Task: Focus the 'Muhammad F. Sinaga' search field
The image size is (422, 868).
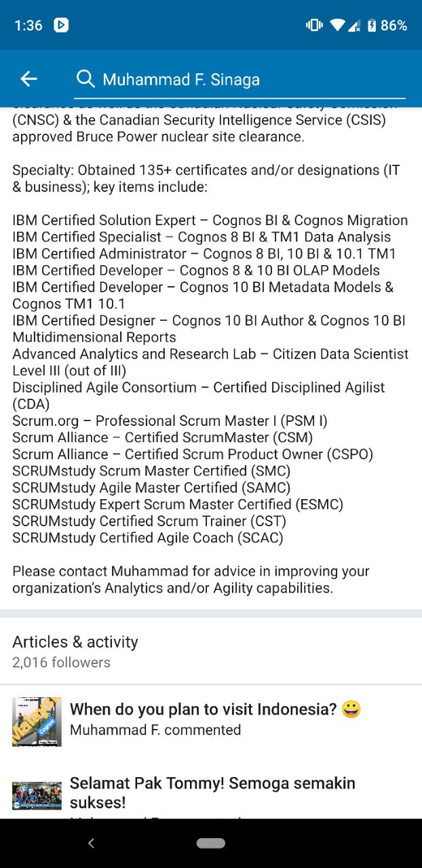Action: [x=251, y=79]
